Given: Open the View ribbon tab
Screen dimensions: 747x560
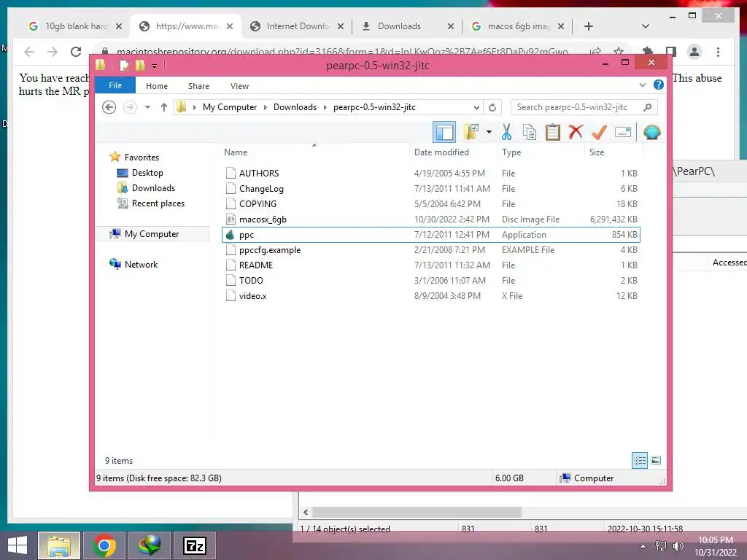Looking at the screenshot, I should point(239,86).
